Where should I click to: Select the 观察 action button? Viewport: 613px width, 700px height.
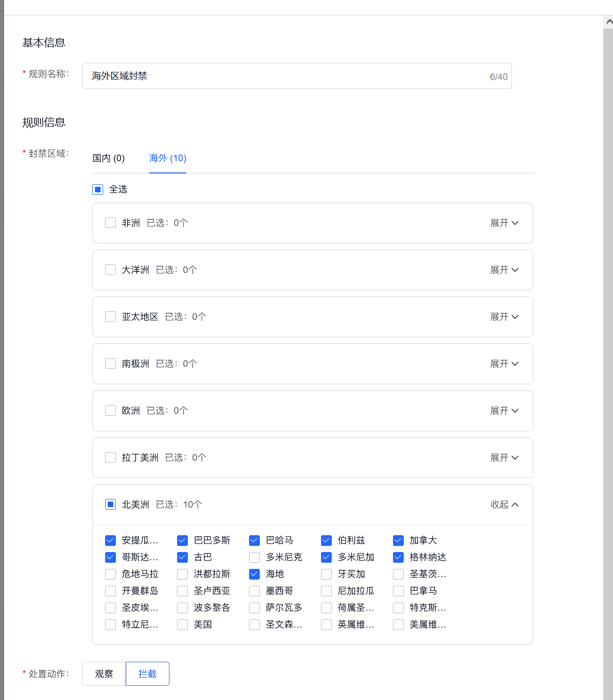103,673
